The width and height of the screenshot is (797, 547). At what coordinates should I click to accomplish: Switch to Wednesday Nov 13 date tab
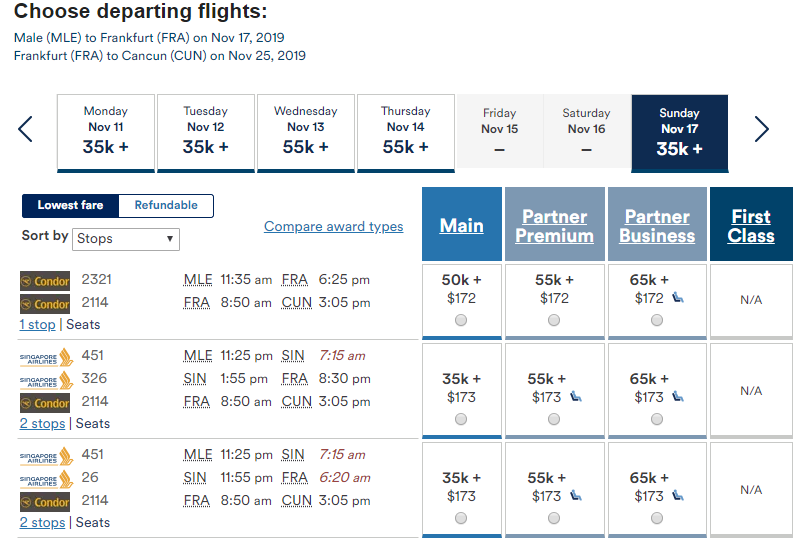(305, 131)
